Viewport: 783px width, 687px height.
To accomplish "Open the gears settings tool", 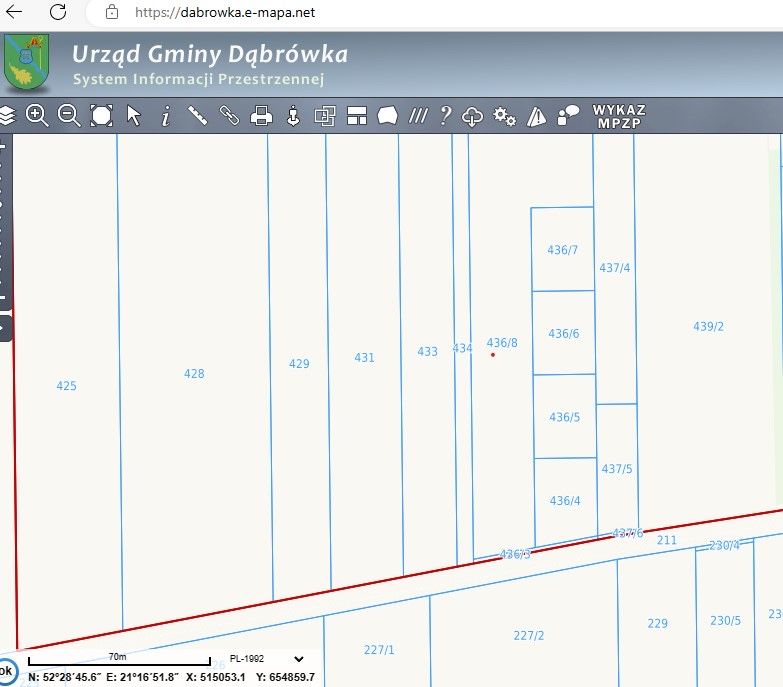I will [504, 116].
